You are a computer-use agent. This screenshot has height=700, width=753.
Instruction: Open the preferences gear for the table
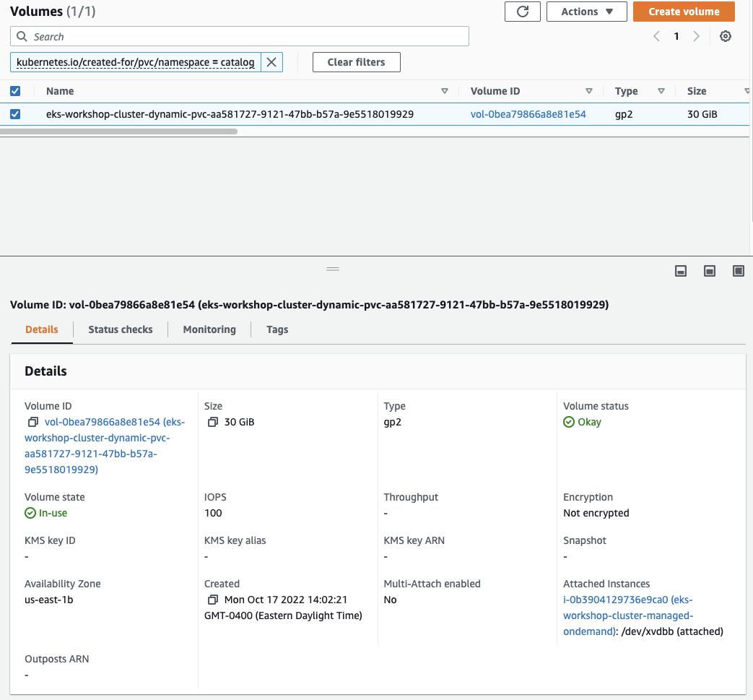[x=725, y=36]
